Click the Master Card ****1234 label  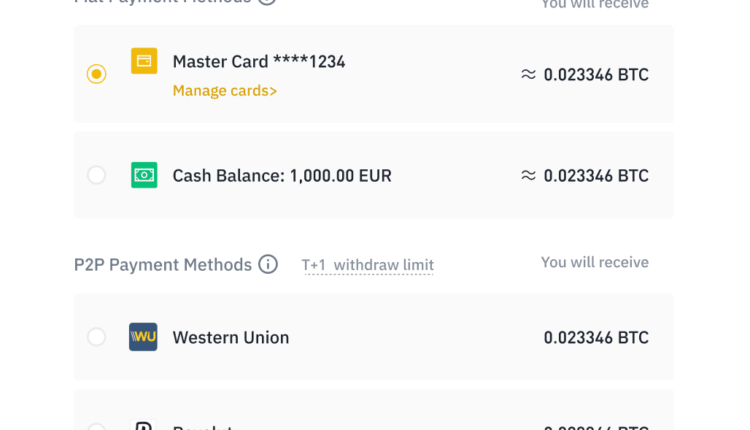(259, 62)
